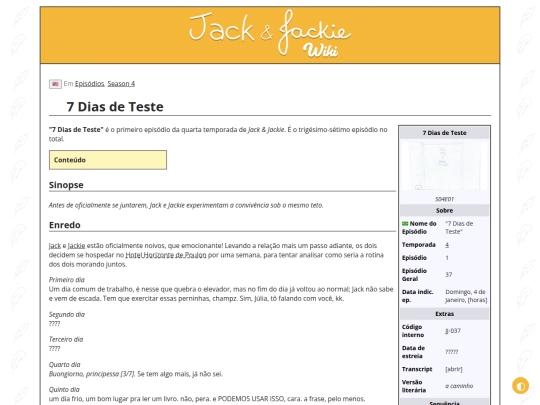Click the Terceiro dia subheading
The width and height of the screenshot is (540, 405).
66,339
